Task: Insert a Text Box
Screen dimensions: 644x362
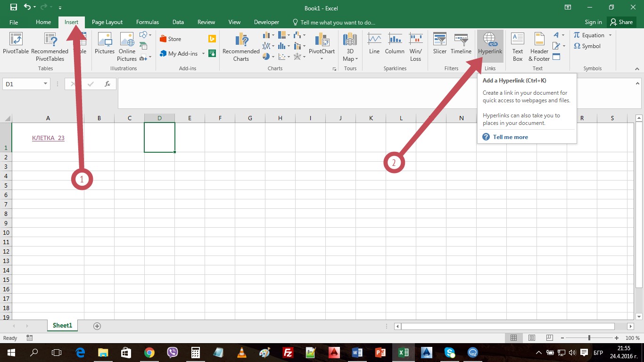Action: [518, 46]
